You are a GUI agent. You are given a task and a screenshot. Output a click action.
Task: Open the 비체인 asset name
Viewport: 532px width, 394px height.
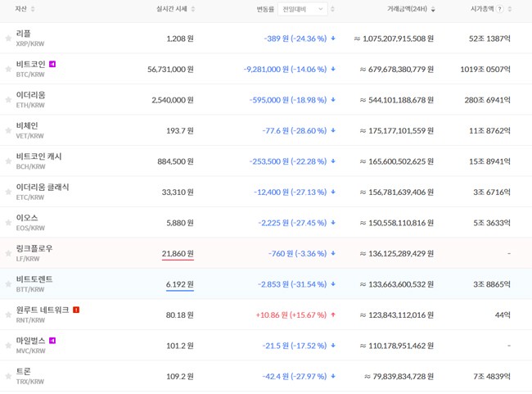(27, 125)
